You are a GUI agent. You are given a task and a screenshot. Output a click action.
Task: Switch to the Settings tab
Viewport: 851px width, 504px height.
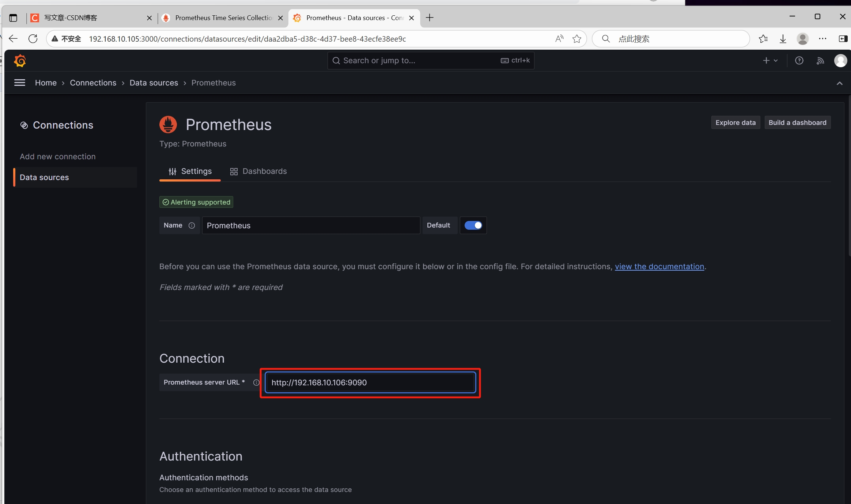click(190, 171)
